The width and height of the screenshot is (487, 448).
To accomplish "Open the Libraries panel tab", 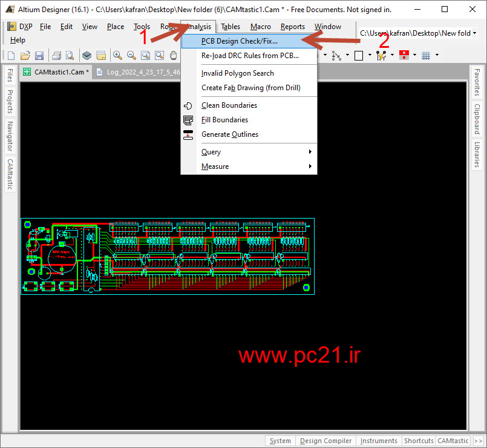I will click(477, 154).
